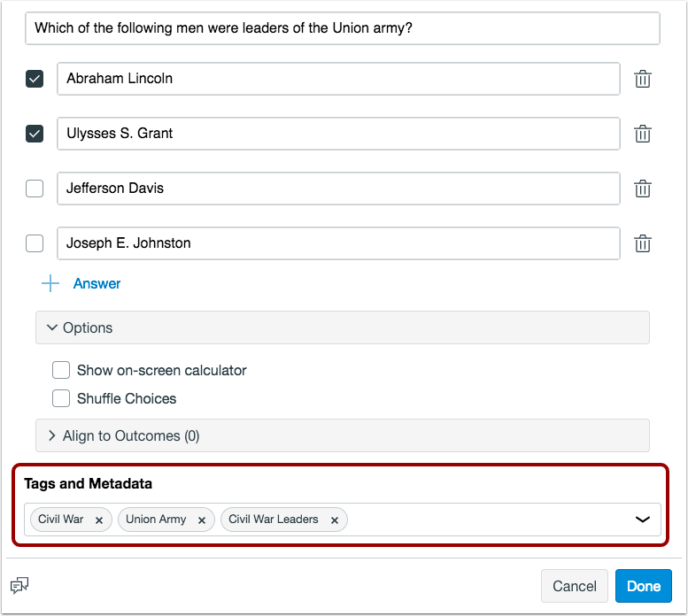
Task: Click the Answer link
Action: tap(97, 284)
